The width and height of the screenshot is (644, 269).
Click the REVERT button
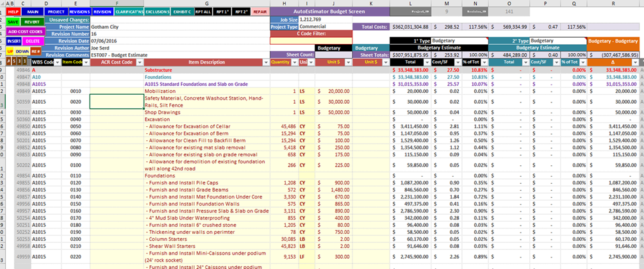[32, 22]
